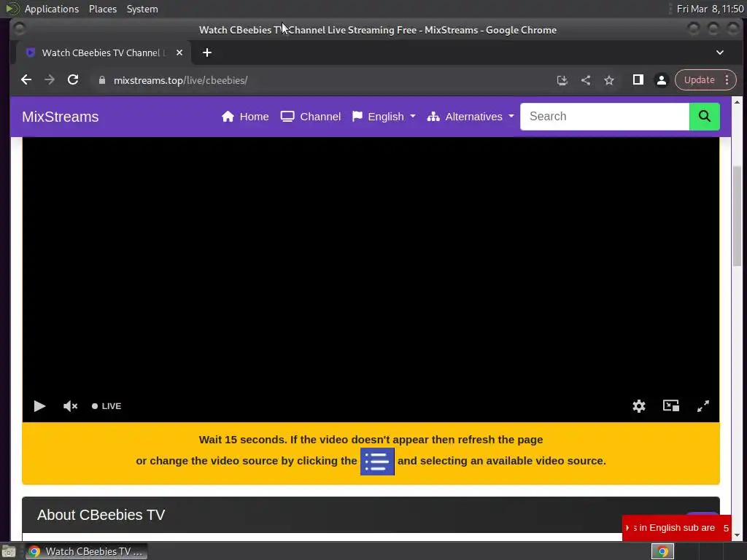Enter fullscreen video mode
Image resolution: width=747 pixels, height=560 pixels.
(703, 405)
